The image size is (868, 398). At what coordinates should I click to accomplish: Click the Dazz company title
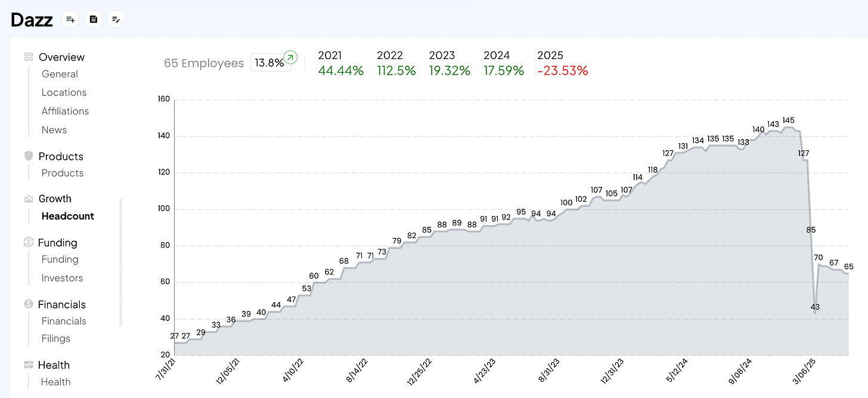pos(32,20)
